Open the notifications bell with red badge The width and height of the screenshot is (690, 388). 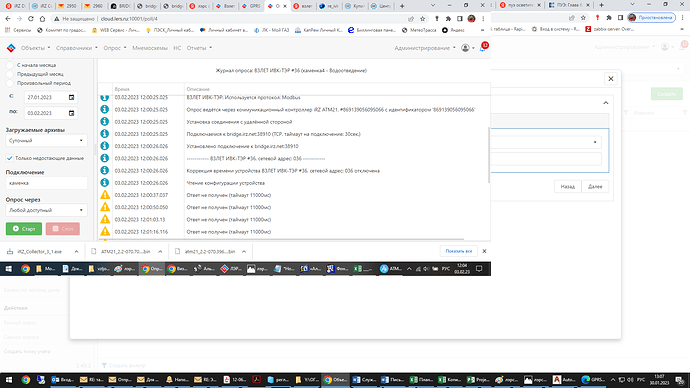pyautogui.click(x=483, y=48)
